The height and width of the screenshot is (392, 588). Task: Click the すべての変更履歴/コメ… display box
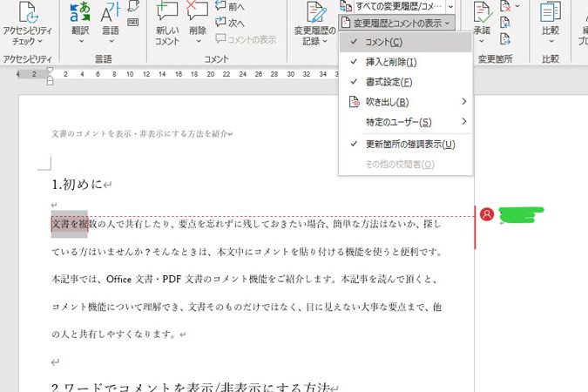[399, 6]
